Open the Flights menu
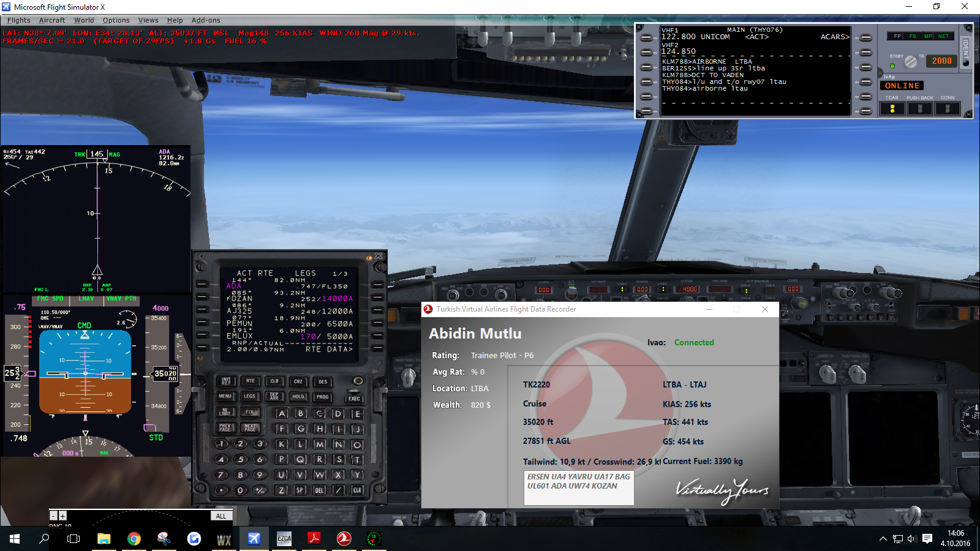 tap(19, 20)
